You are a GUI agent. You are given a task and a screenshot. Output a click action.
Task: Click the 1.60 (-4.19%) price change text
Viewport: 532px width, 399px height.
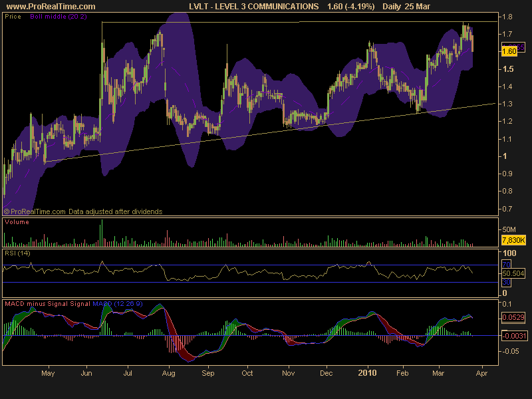(351, 7)
